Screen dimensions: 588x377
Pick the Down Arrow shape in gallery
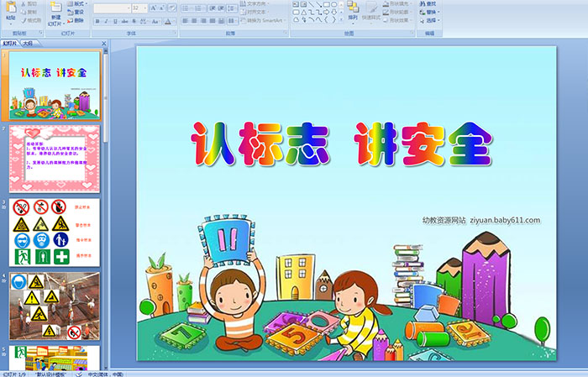click(x=333, y=12)
